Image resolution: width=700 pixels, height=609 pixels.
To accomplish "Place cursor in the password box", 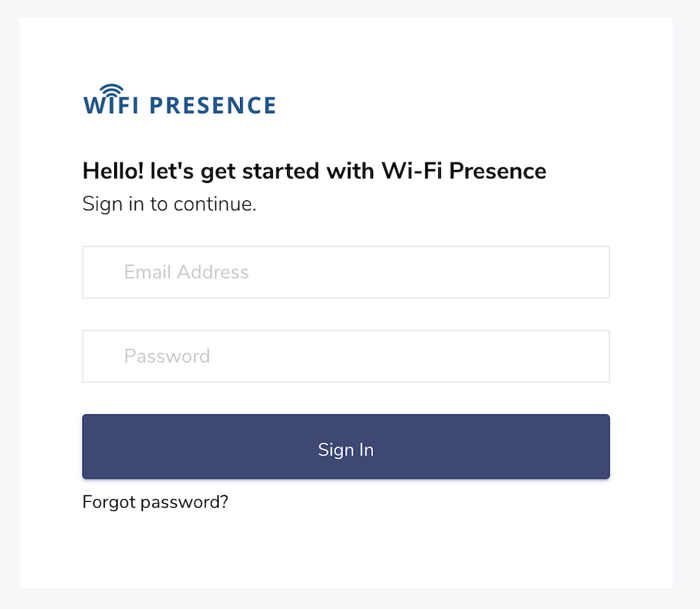I will click(x=346, y=356).
